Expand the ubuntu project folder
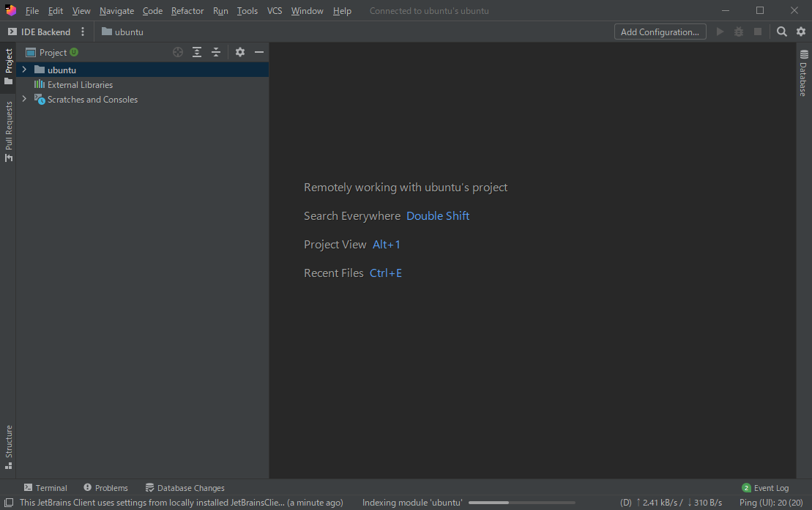812x510 pixels. pos(24,70)
